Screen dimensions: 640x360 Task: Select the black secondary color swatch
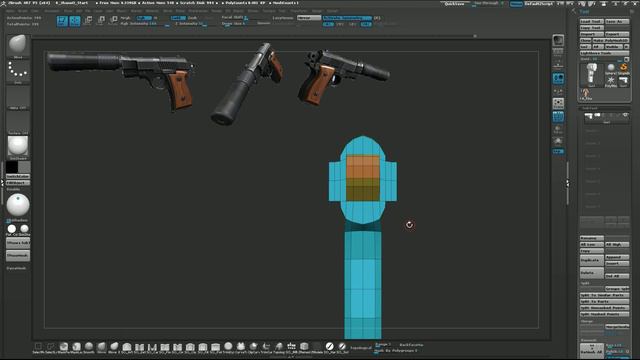click(12, 167)
